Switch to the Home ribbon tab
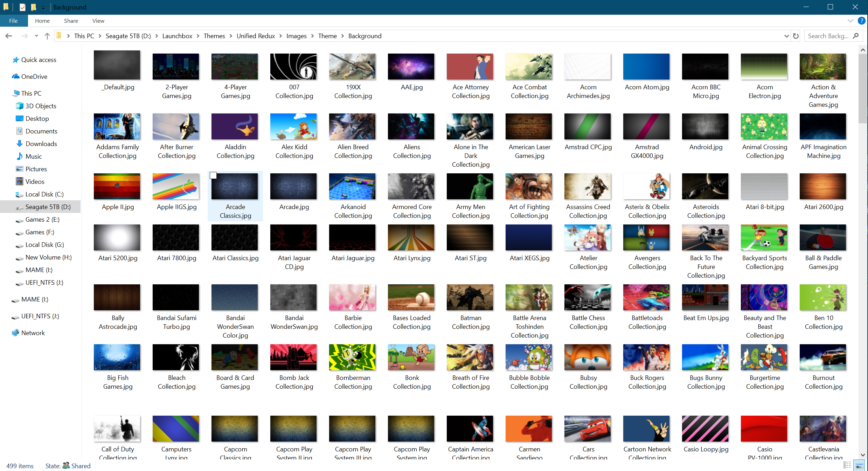The width and height of the screenshot is (868, 471). [42, 21]
